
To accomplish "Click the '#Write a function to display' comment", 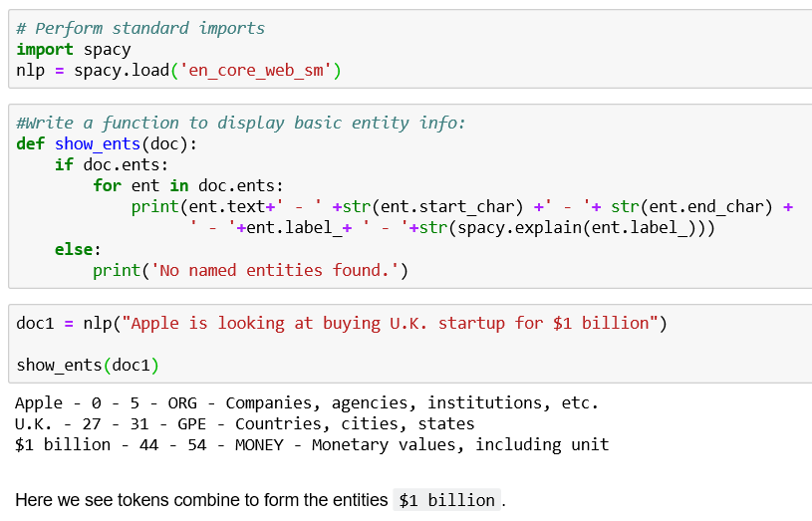I will (241, 123).
